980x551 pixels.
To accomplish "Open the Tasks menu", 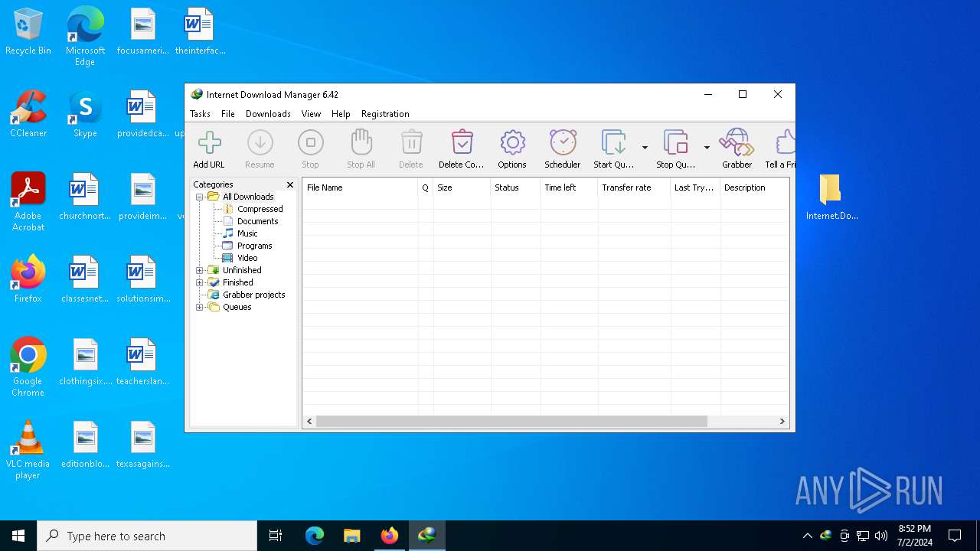I will [200, 114].
